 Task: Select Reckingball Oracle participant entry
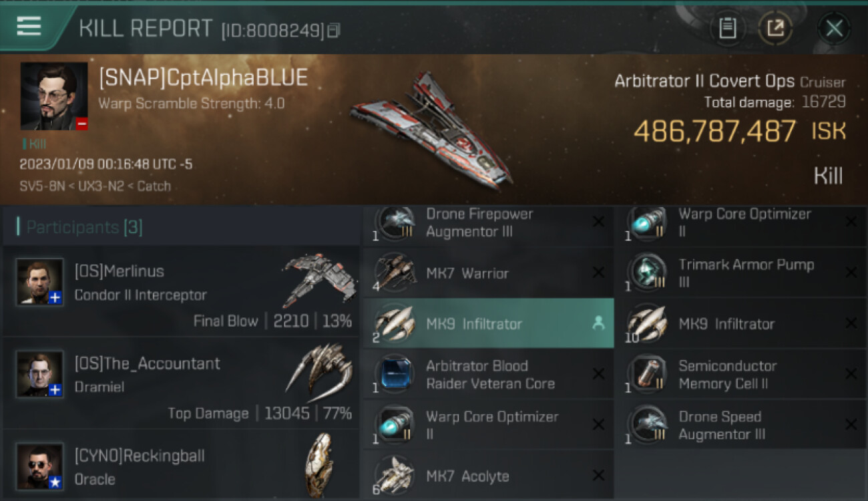181,466
